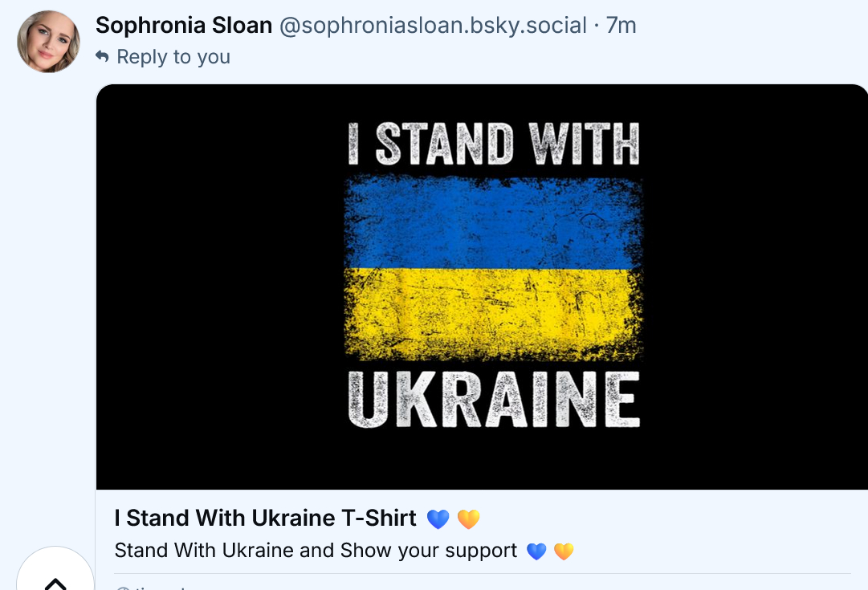Screen dimensions: 868x590
Task: Click the "I STAND WITH" text in the image
Action: [x=493, y=144]
